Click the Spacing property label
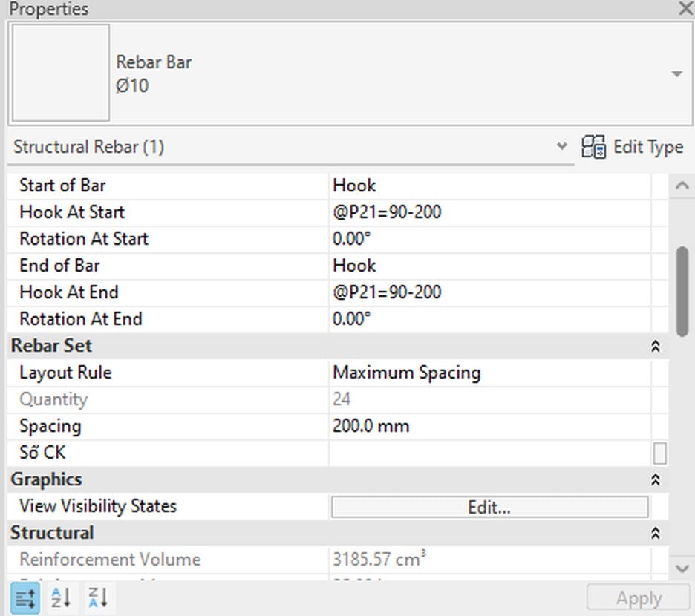Image resolution: width=695 pixels, height=616 pixels. (50, 427)
